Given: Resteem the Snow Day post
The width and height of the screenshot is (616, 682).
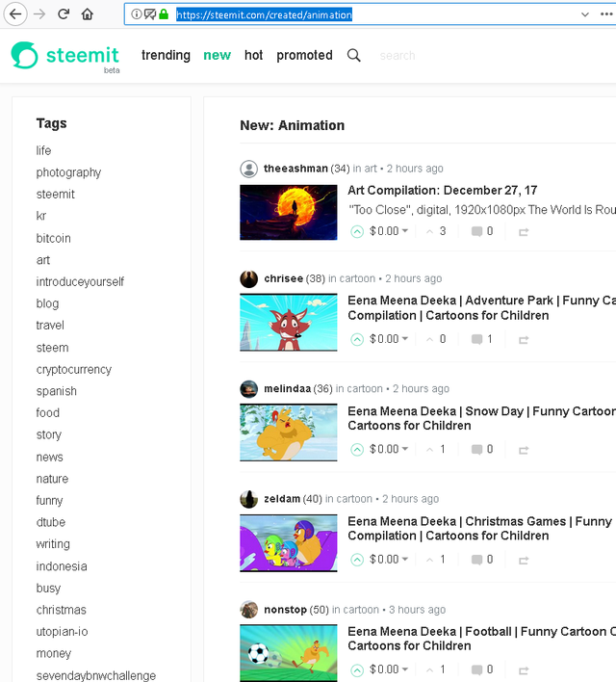Looking at the screenshot, I should (524, 450).
